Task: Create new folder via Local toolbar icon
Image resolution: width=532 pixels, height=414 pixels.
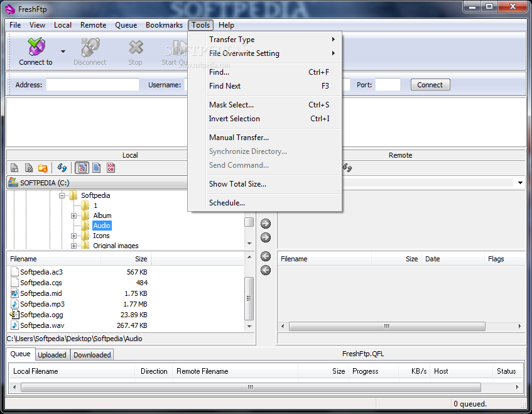Action: pyautogui.click(x=43, y=168)
